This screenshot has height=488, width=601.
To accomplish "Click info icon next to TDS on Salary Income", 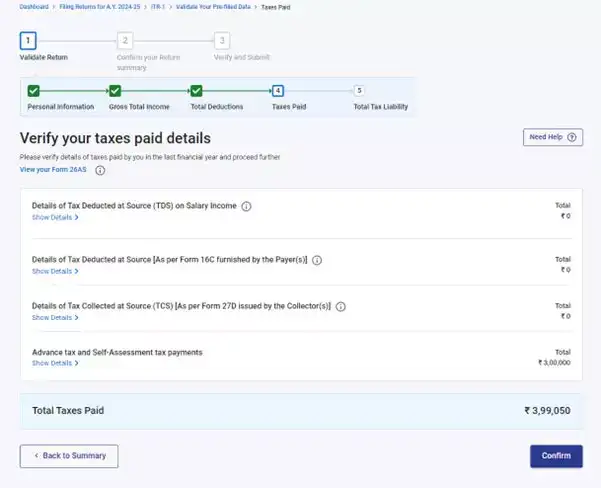I will pyautogui.click(x=246, y=206).
